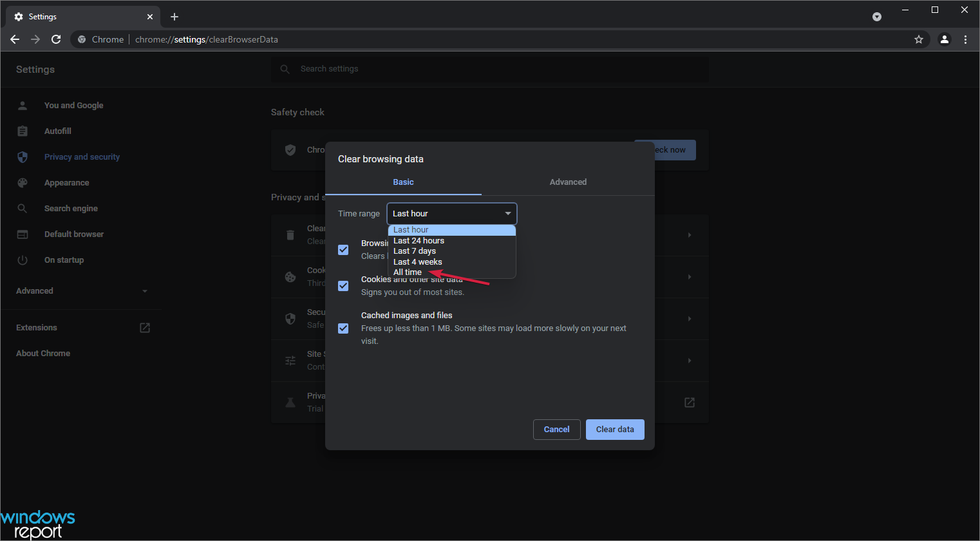Click the chevron on Site Settings row

click(x=690, y=361)
